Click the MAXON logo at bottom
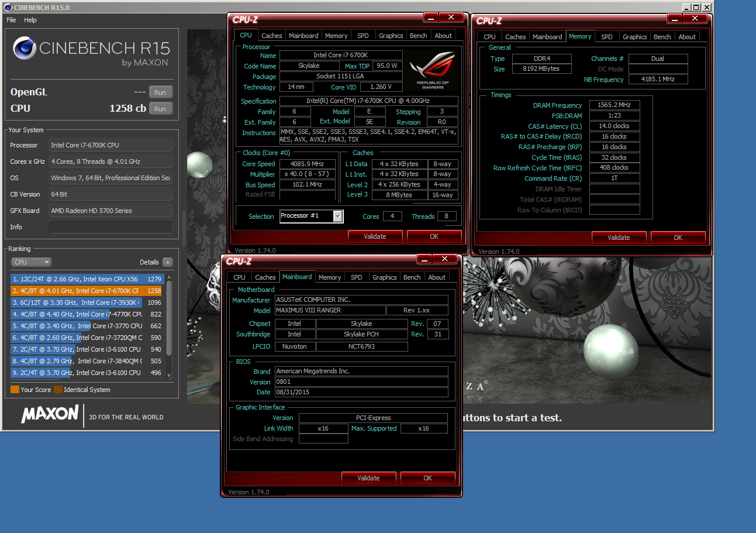Viewport: 756px width, 533px height. 50,414
